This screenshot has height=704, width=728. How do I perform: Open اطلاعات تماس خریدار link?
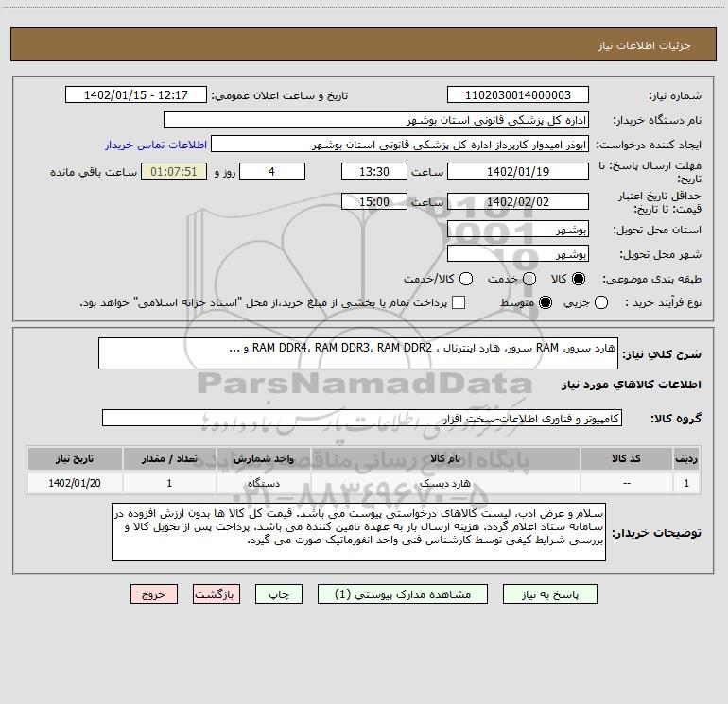tap(156, 145)
